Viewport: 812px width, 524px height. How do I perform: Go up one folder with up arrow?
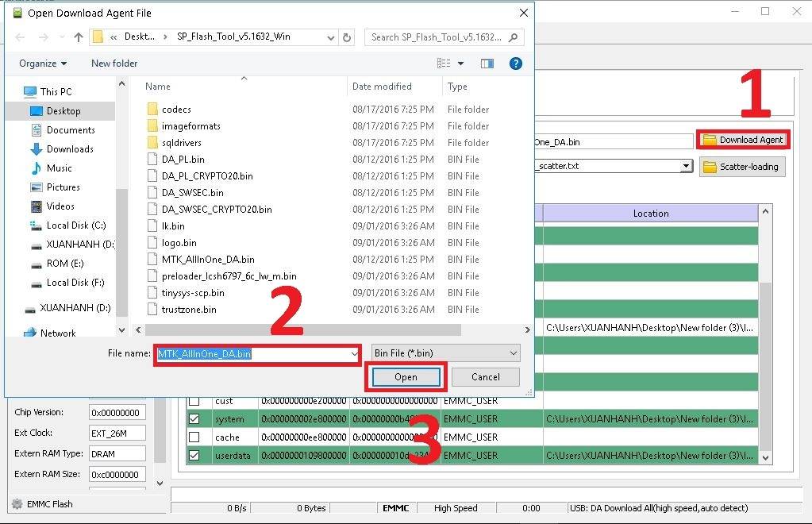pos(78,37)
